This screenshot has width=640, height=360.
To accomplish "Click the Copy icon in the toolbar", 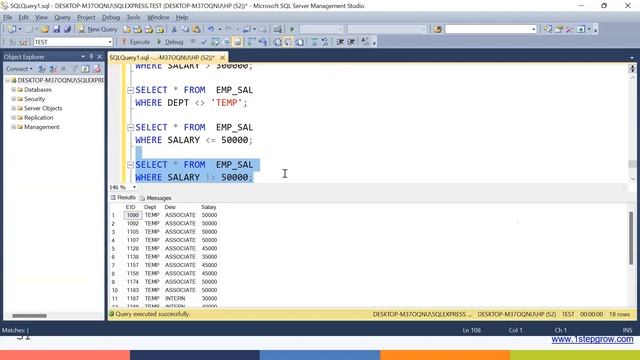I will pyautogui.click(x=185, y=29).
